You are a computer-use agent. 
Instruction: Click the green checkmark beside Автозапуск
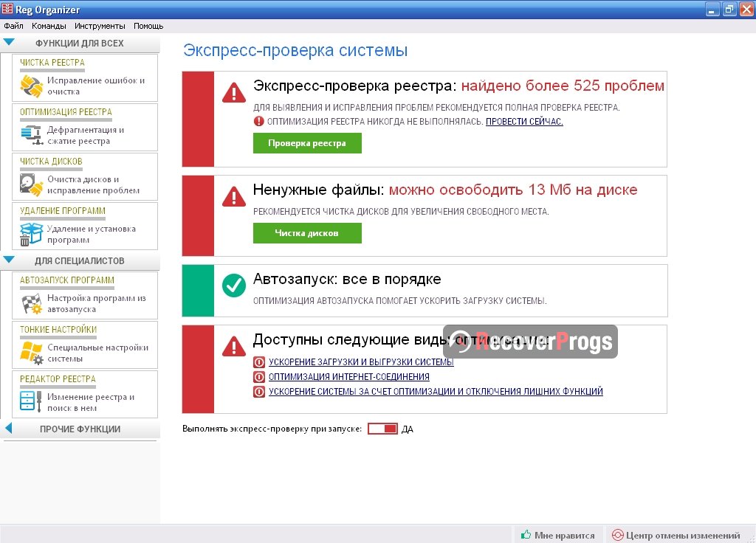point(234,286)
